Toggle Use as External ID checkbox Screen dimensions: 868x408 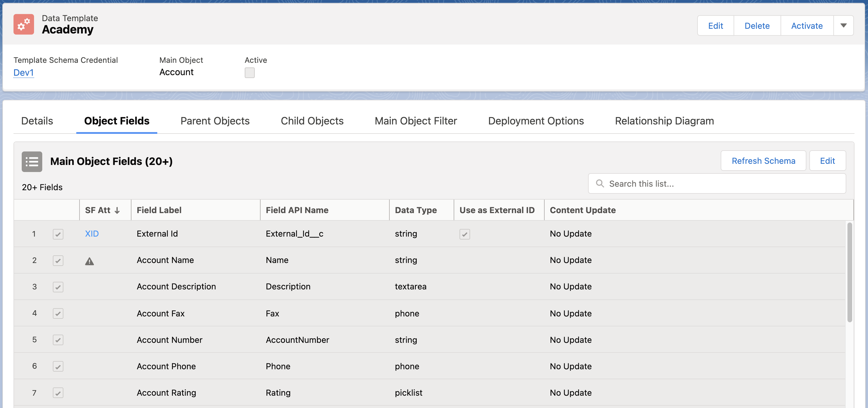pos(465,234)
